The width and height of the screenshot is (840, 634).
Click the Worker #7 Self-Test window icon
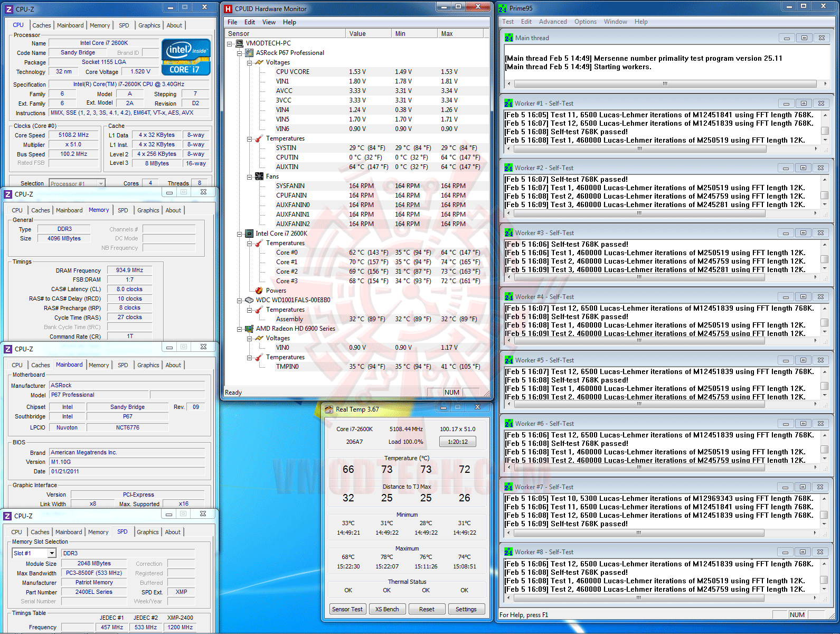coord(508,487)
